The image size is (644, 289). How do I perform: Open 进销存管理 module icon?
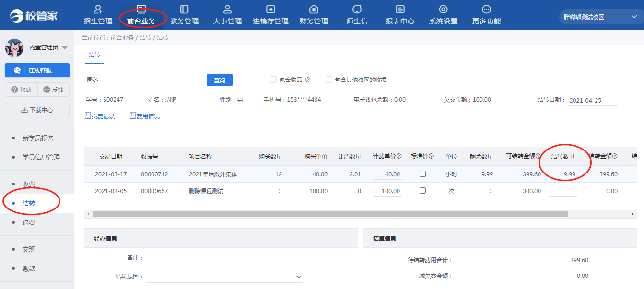click(x=270, y=9)
